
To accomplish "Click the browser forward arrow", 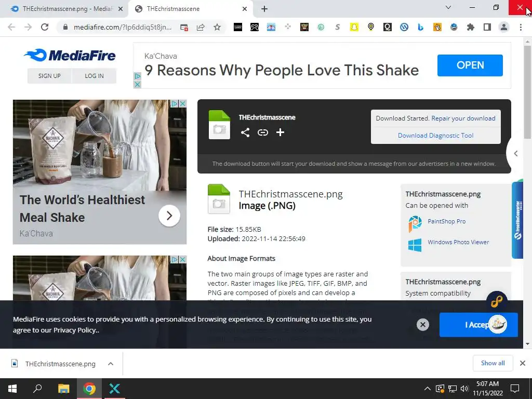I will point(28,27).
